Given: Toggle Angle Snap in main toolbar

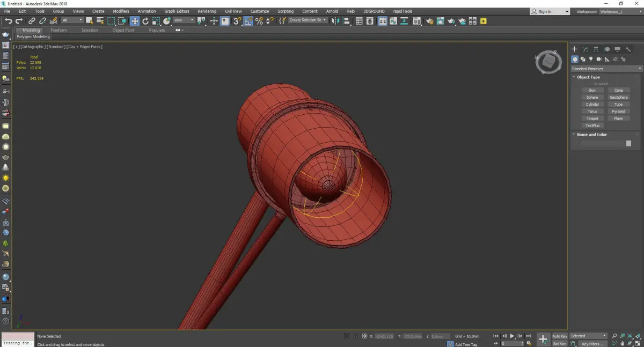Looking at the screenshot, I should [248, 21].
